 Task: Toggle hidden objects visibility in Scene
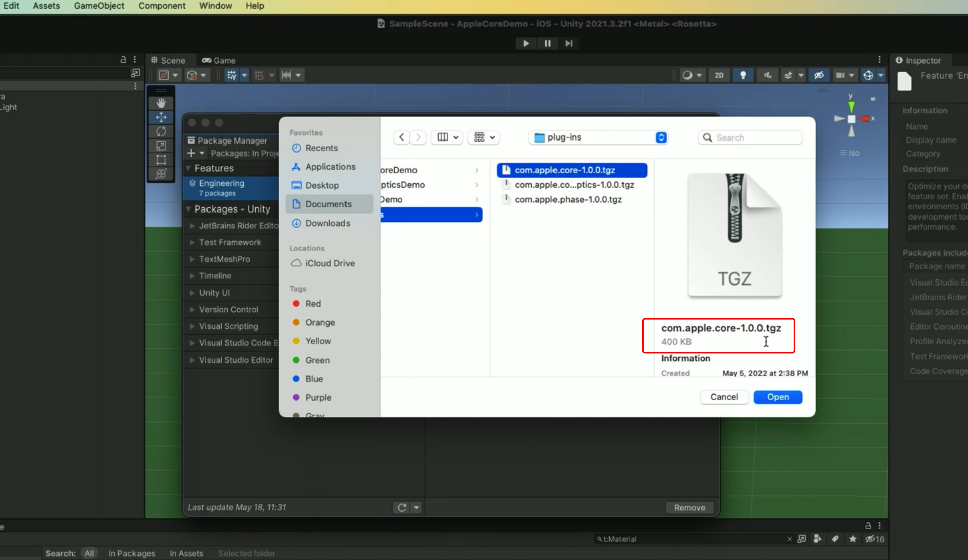pyautogui.click(x=819, y=75)
